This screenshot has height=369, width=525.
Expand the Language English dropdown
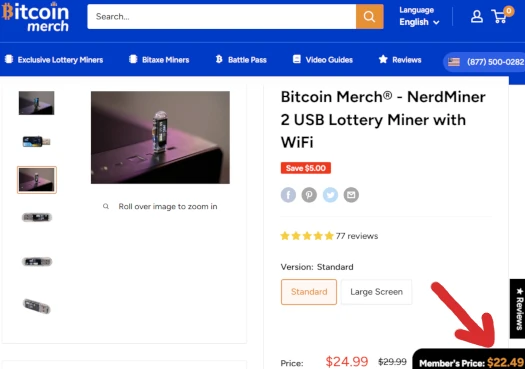click(419, 16)
